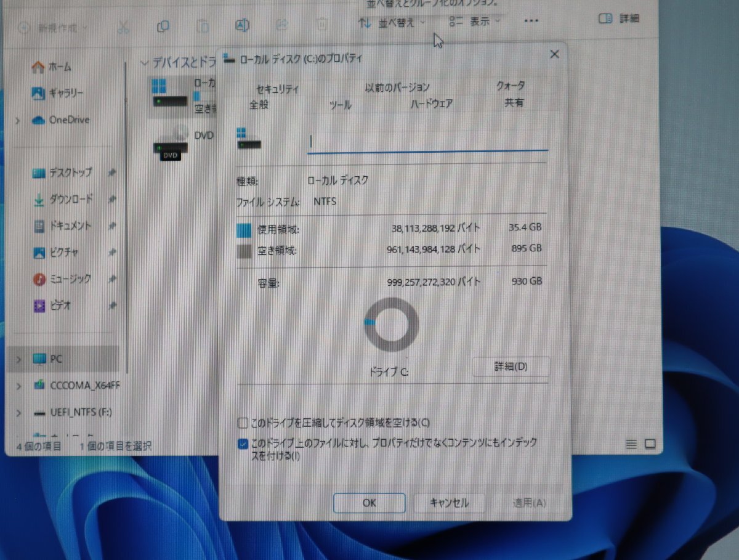Open the three-dot more options menu
Viewport: 739px width, 560px height.
click(x=531, y=20)
